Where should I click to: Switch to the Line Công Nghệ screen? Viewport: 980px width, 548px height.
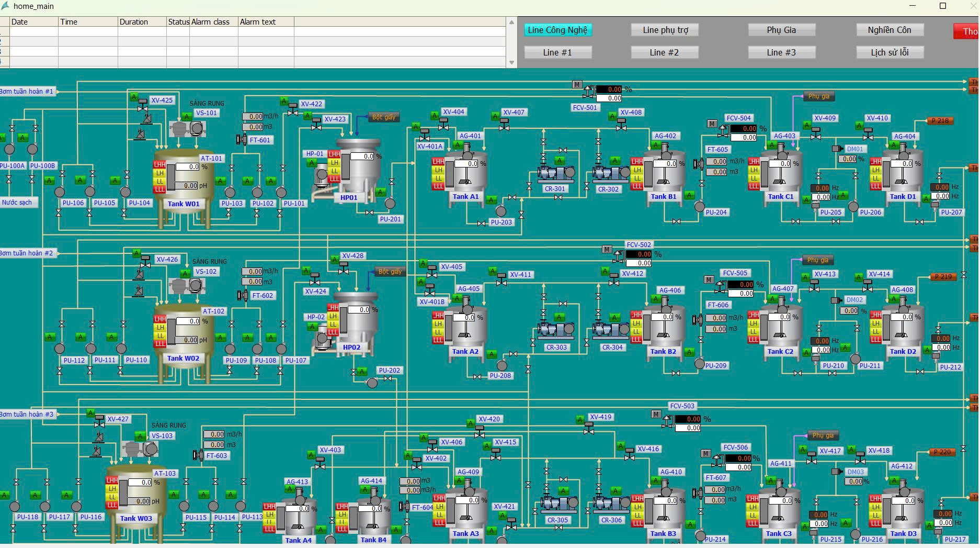(557, 30)
